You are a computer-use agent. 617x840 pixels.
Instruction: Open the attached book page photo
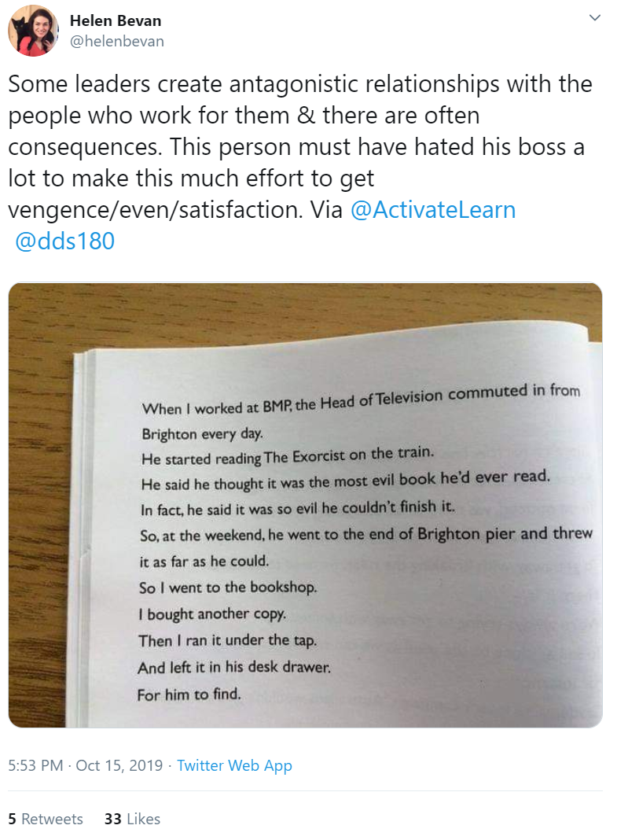tap(306, 505)
